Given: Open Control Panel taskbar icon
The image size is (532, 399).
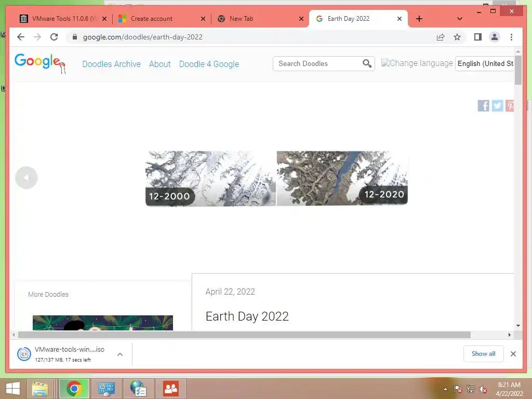Looking at the screenshot, I should 106,389.
